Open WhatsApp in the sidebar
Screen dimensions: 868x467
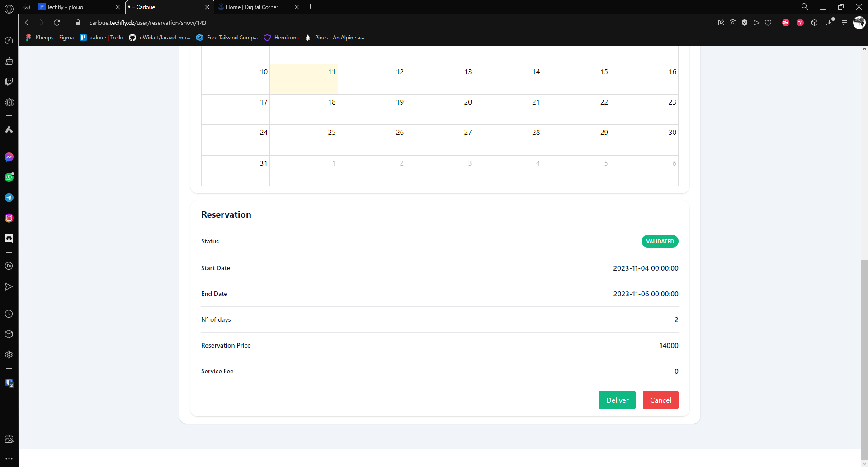[9, 177]
